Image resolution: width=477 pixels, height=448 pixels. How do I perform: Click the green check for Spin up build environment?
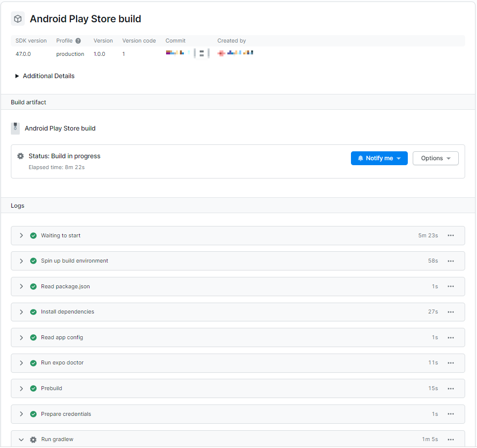tap(34, 261)
